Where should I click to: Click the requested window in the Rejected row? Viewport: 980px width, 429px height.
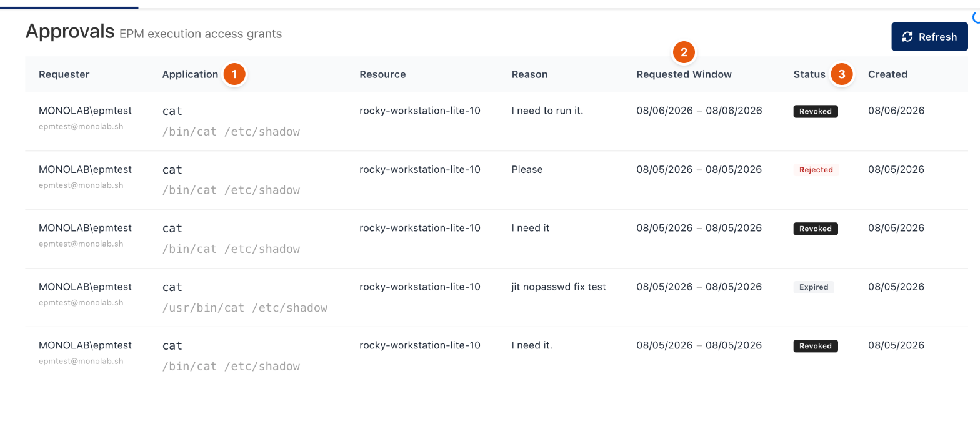pos(699,169)
